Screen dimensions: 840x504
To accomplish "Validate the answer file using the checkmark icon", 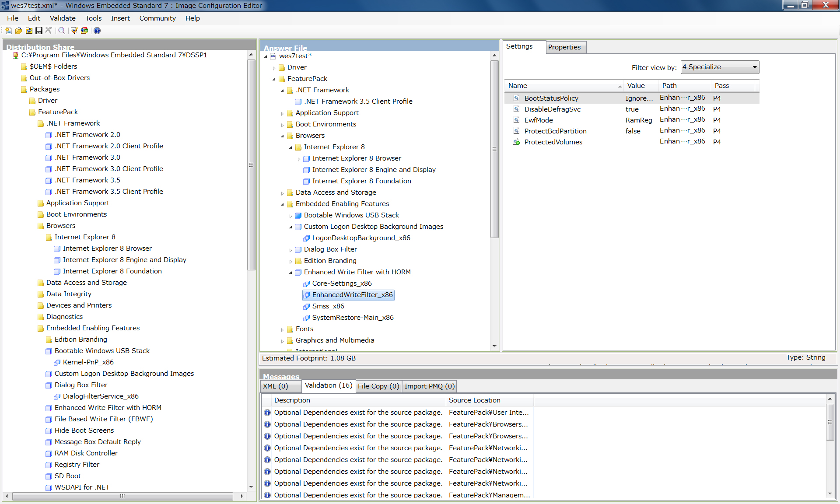I will point(74,31).
